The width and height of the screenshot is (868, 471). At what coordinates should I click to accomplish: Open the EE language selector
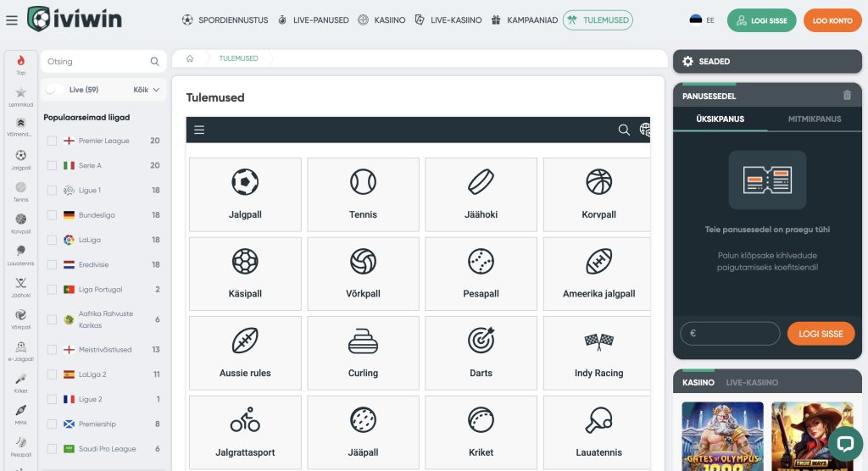pos(701,20)
